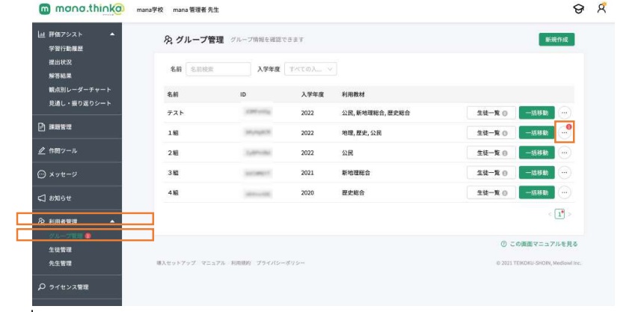This screenshot has height=312, width=644.
Task: Focus the 名前検索 input field
Action: click(218, 70)
